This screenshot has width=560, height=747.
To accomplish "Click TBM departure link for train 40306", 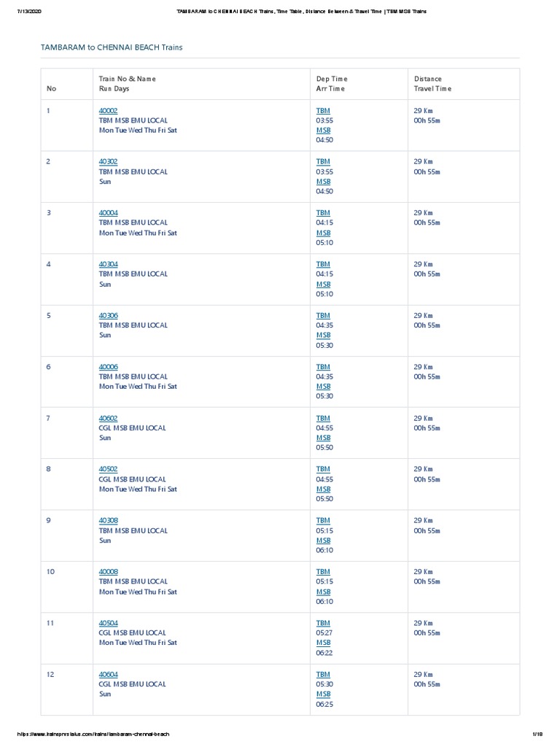I will pyautogui.click(x=323, y=315).
